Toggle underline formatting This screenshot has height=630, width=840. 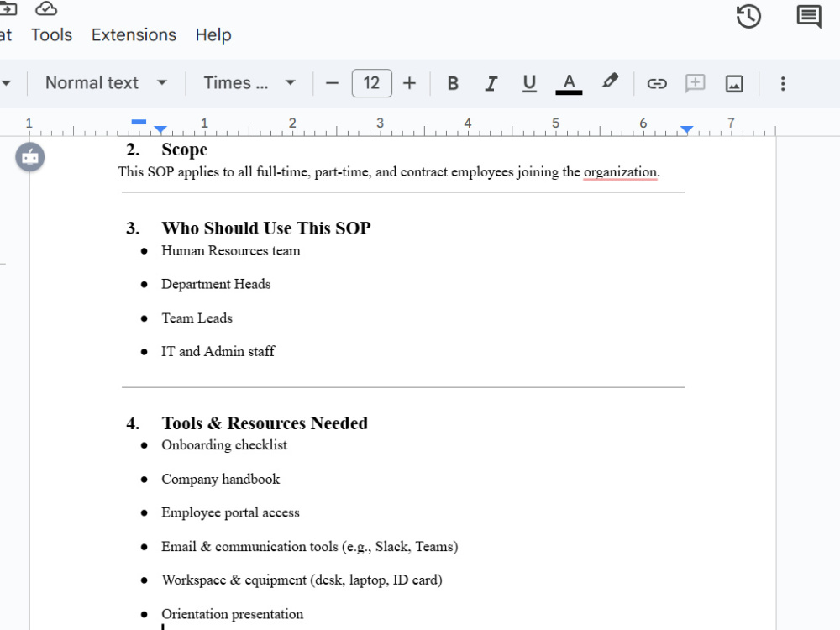coord(529,83)
